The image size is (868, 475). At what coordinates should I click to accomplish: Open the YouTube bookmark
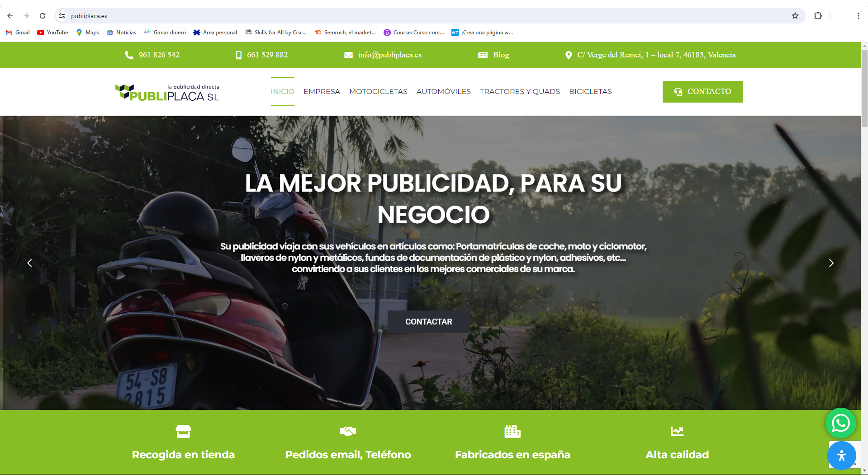point(52,33)
